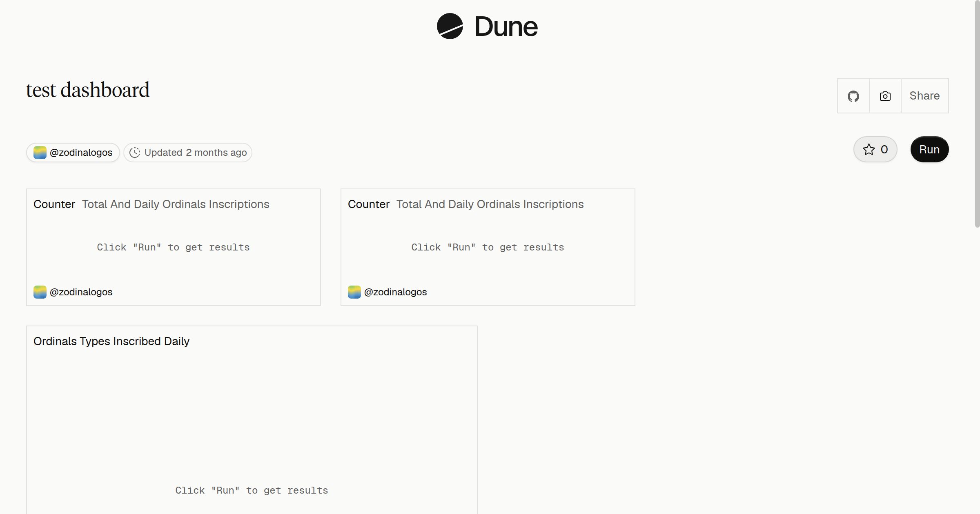Click avatar icon in second Counter card footer
This screenshot has width=980, height=514.
(354, 292)
